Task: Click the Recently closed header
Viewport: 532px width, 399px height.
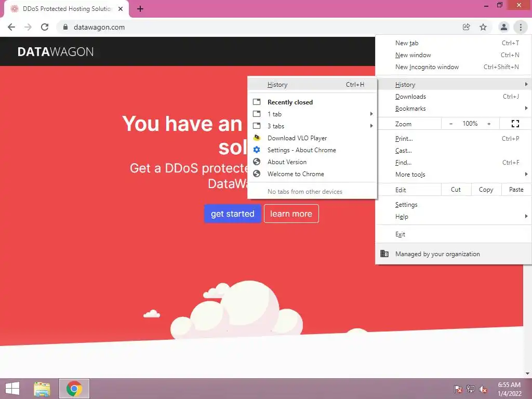Action: coord(290,102)
